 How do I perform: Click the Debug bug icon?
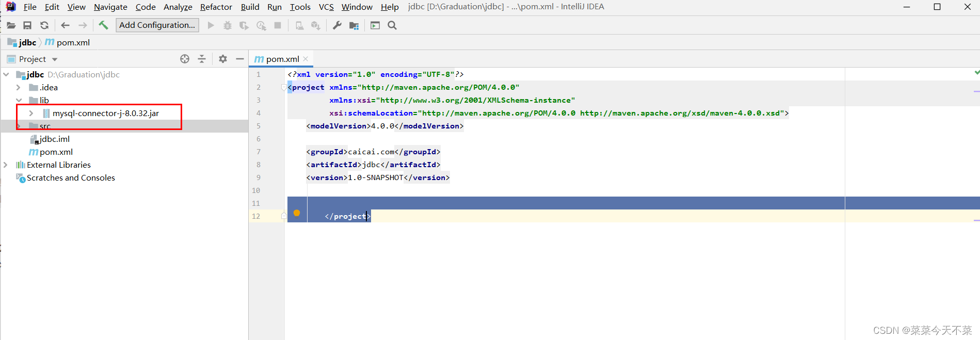coord(227,25)
